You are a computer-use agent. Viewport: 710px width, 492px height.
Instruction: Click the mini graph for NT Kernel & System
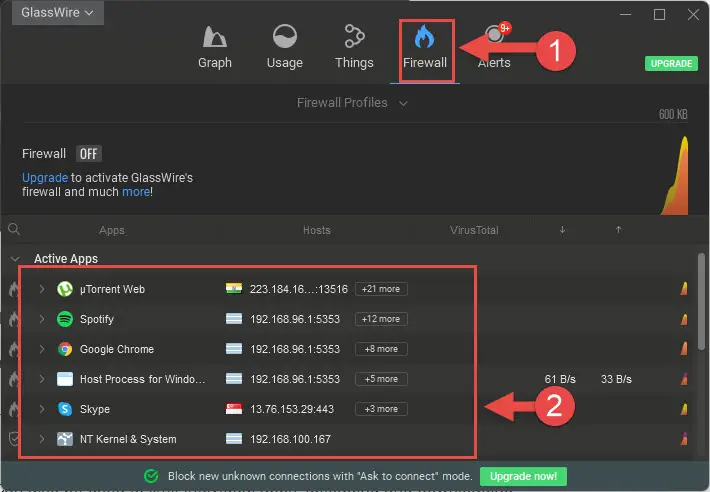[684, 439]
